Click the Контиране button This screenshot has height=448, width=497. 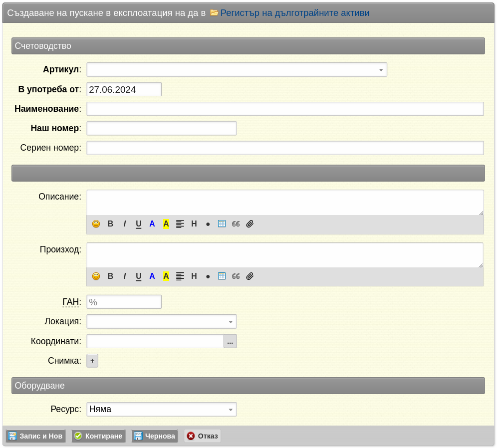pos(99,436)
